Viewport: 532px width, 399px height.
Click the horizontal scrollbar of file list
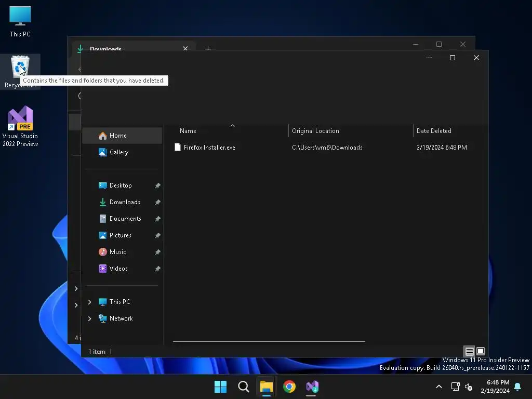[x=269, y=341]
